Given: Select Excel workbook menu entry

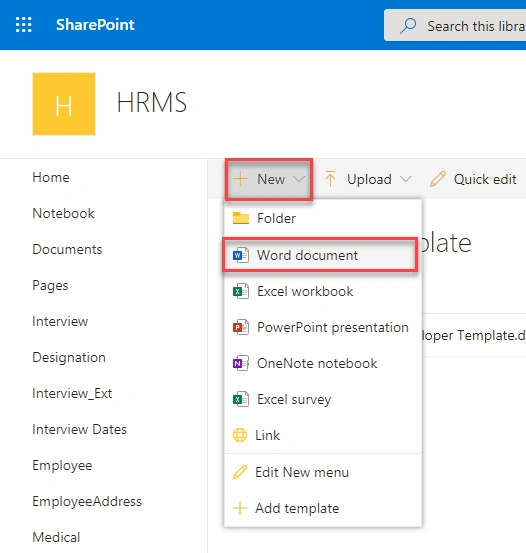Looking at the screenshot, I should pyautogui.click(x=323, y=291).
